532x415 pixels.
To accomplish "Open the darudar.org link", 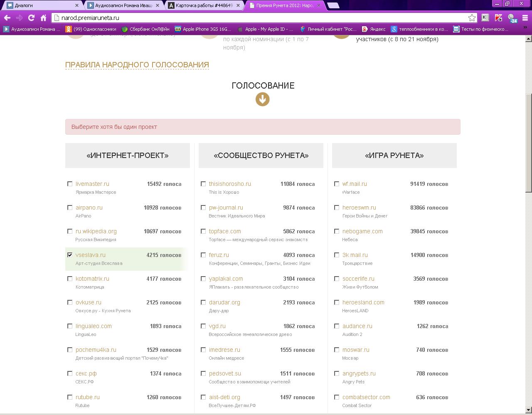I will [224, 302].
